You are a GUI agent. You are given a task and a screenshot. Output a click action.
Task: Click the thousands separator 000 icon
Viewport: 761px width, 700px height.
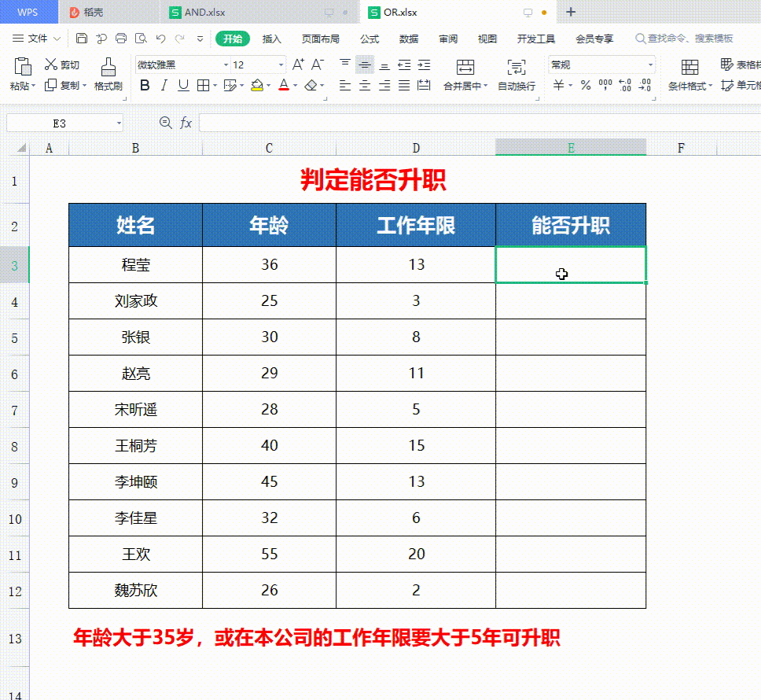605,86
